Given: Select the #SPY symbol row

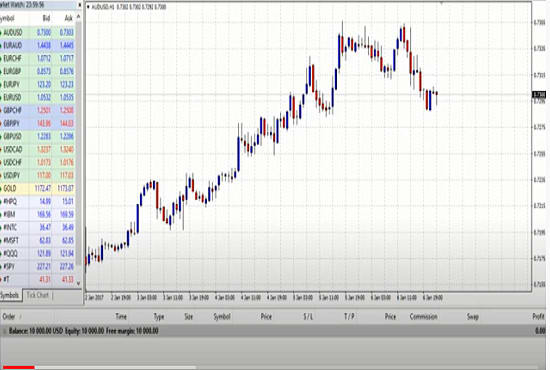Looking at the screenshot, I should [38, 267].
